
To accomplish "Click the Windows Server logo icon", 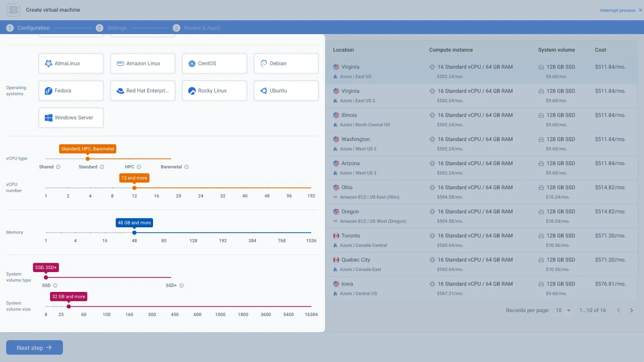I will (49, 118).
